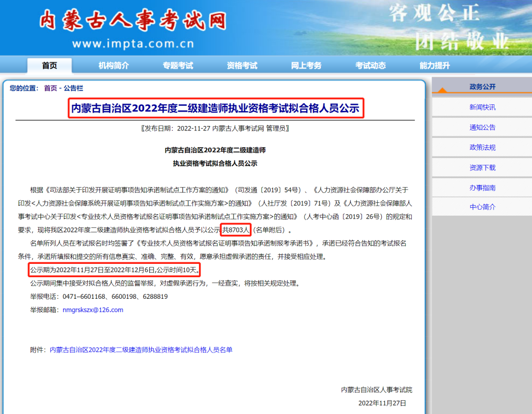The height and width of the screenshot is (414, 532).
Task: Open 新闻快讯 in the right sidebar
Action: click(x=482, y=107)
